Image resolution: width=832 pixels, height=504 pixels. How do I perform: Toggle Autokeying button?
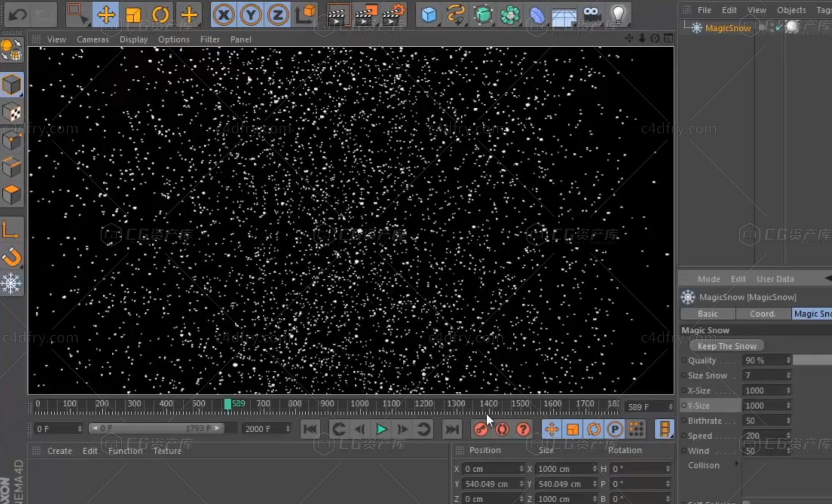(x=502, y=429)
